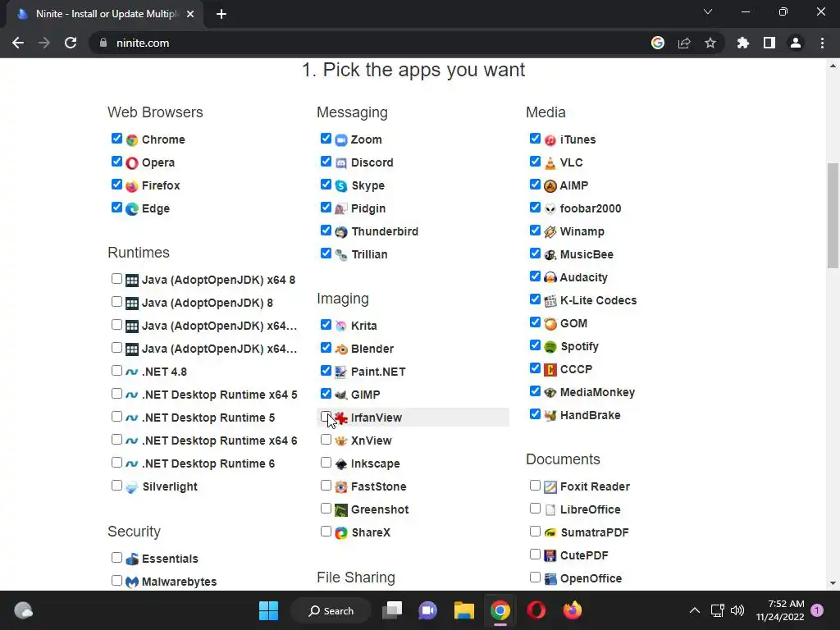840x630 pixels.
Task: Click the Blender icon under Imaging
Action: tap(341, 349)
